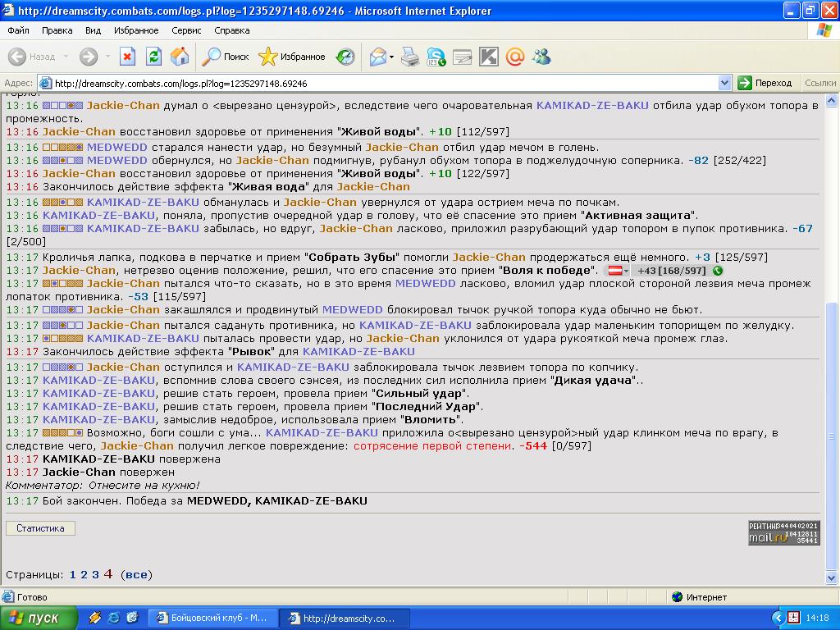
Task: Open the Правка menu
Action: (x=57, y=30)
